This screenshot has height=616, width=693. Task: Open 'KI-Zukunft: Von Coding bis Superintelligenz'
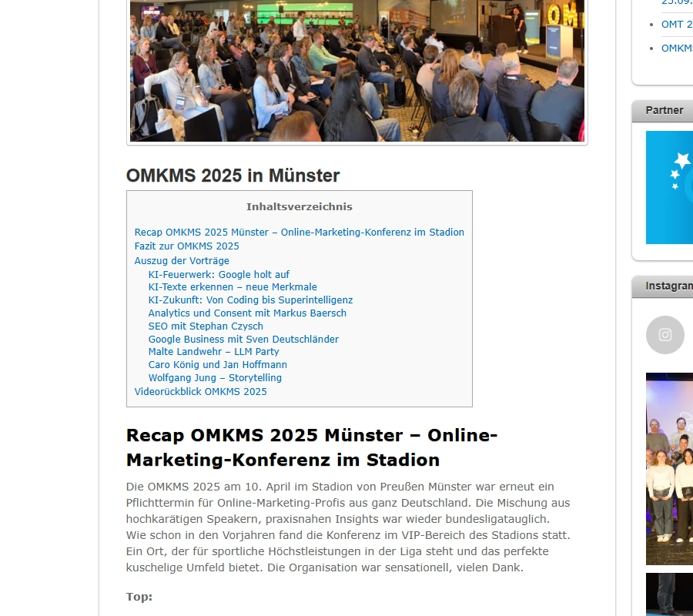click(x=250, y=300)
